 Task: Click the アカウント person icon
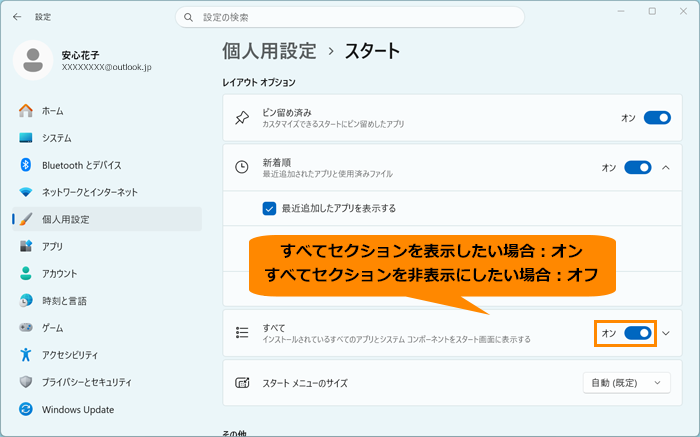point(26,274)
